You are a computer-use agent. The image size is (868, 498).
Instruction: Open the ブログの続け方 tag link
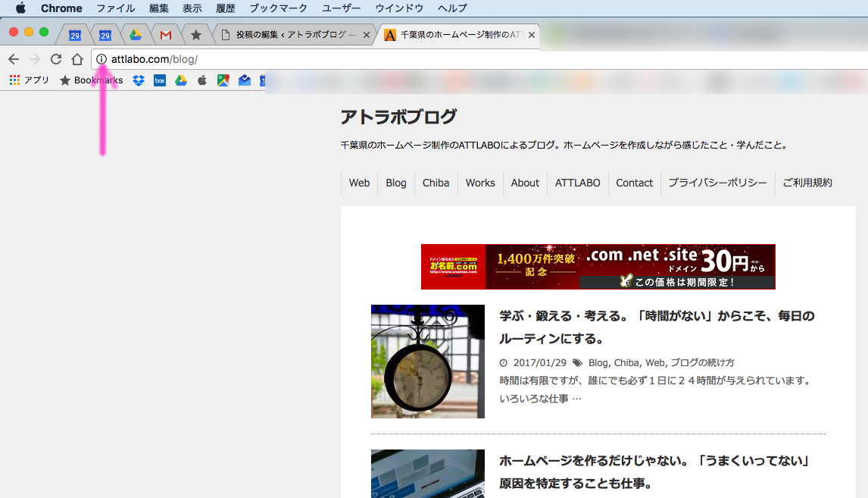coord(702,363)
